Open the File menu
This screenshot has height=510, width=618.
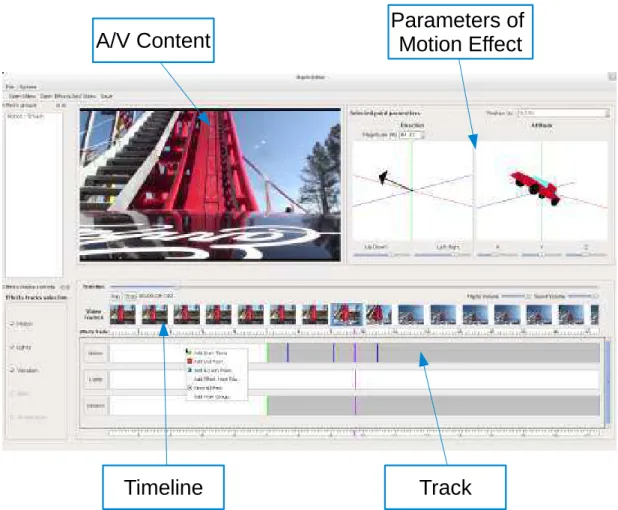coord(9,87)
